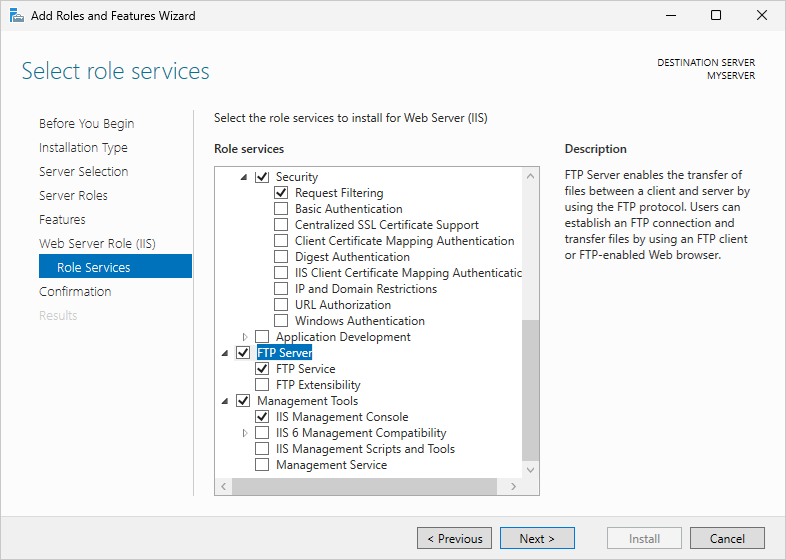Collapse the Security tree node
Viewport: 786px width, 560px height.
[x=245, y=177]
